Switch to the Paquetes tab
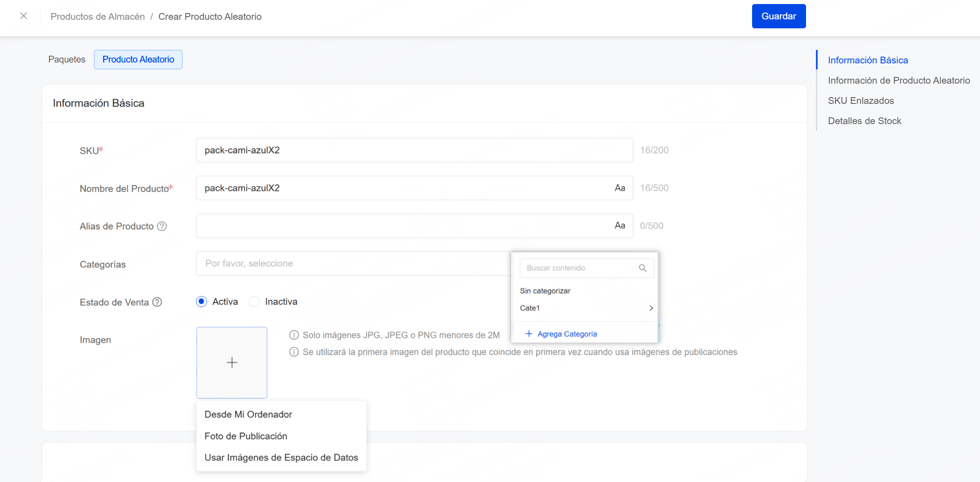980x482 pixels. pos(67,59)
